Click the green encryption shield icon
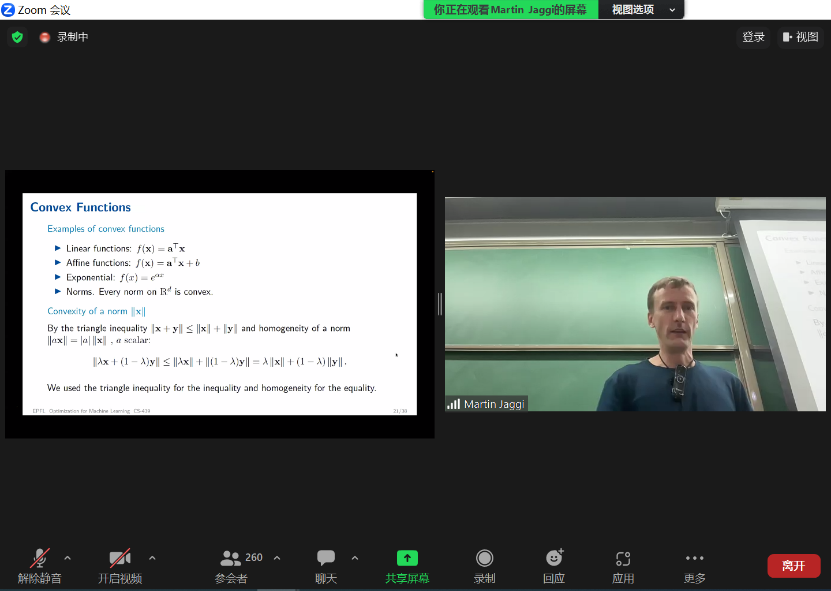The height and width of the screenshot is (591, 831). tap(17, 37)
